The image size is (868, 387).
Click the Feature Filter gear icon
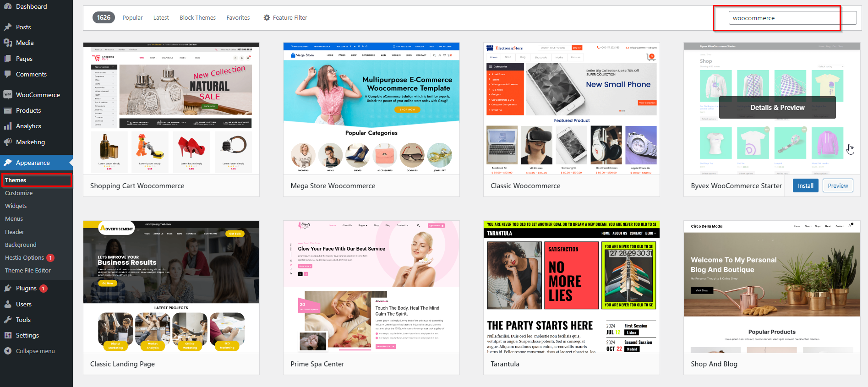(x=267, y=17)
